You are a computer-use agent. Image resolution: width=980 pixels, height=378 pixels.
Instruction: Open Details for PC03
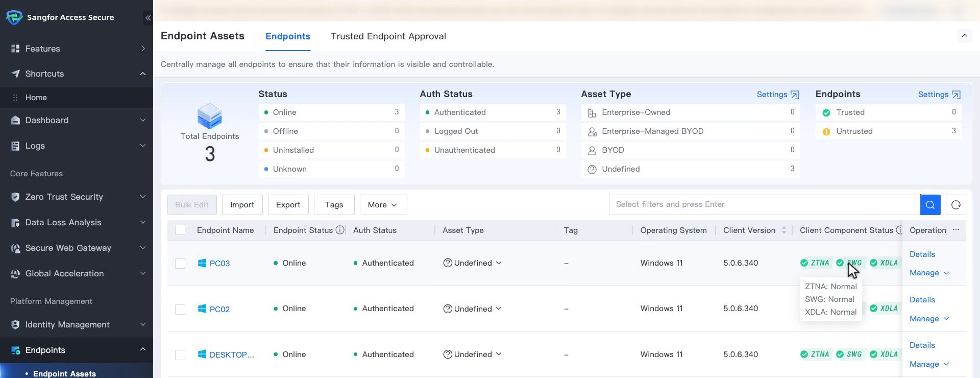[922, 254]
